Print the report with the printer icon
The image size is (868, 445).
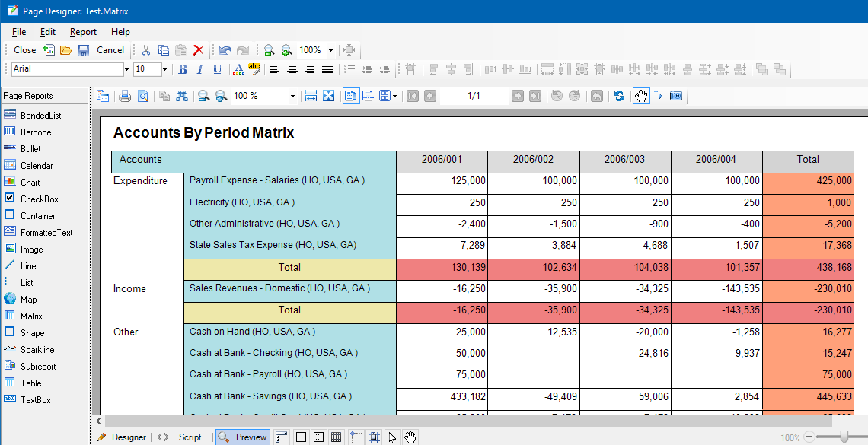(125, 96)
